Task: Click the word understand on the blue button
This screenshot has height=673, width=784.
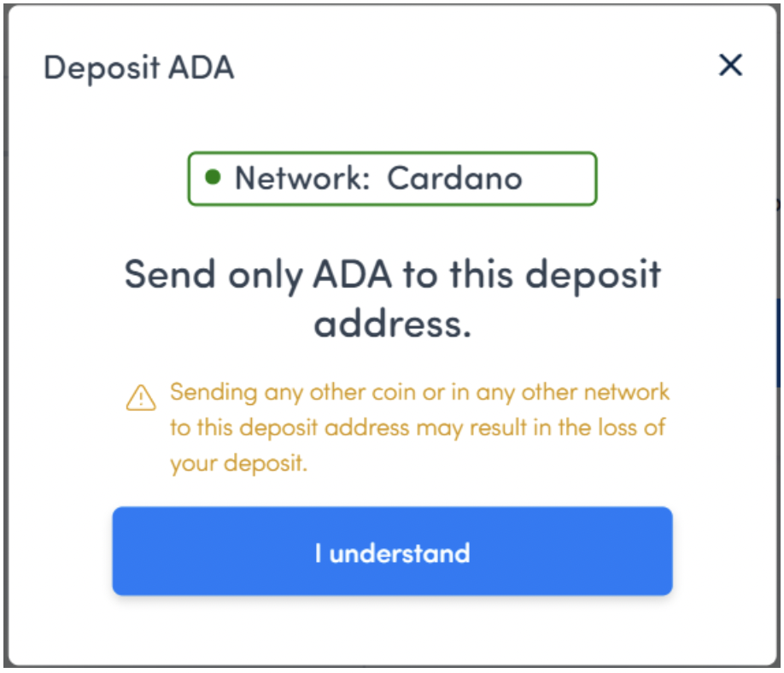Action: click(x=400, y=553)
